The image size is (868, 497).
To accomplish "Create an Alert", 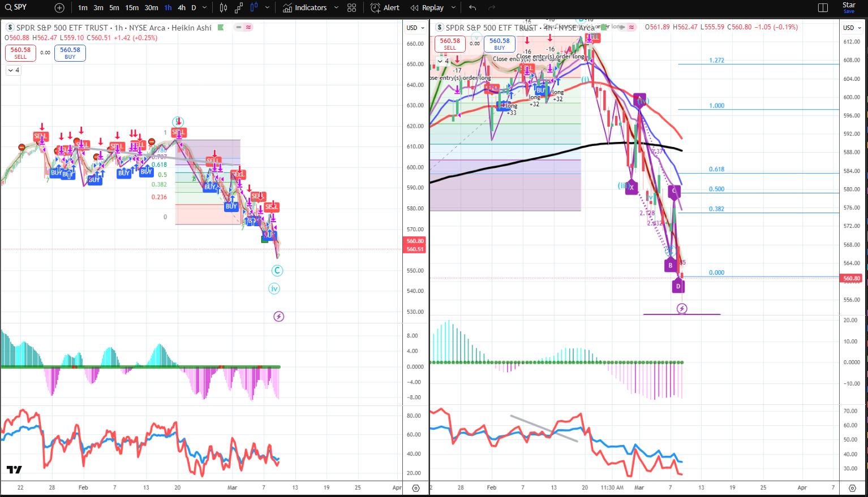I will click(385, 8).
